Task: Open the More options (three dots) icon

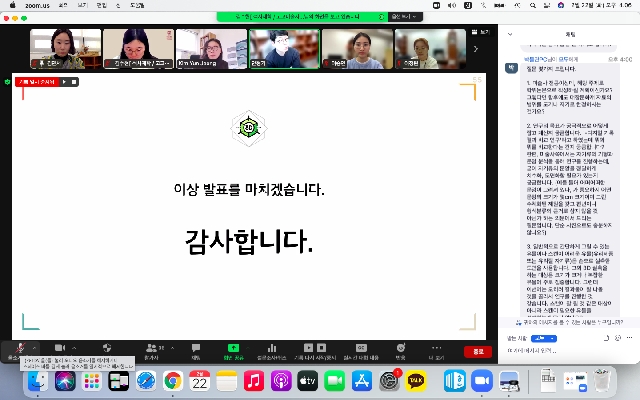Action: [x=436, y=348]
